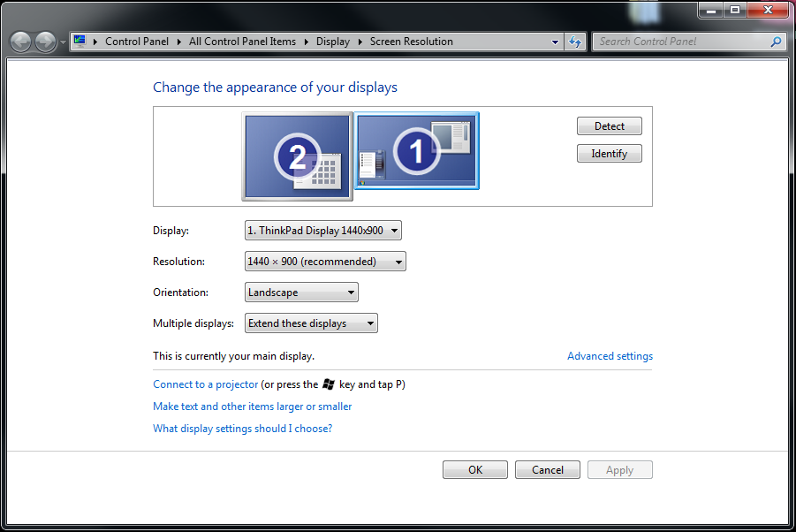Viewport: 796px width, 532px height.
Task: Expand the arrow after Control Panel breadcrumb
Action: pyautogui.click(x=178, y=42)
